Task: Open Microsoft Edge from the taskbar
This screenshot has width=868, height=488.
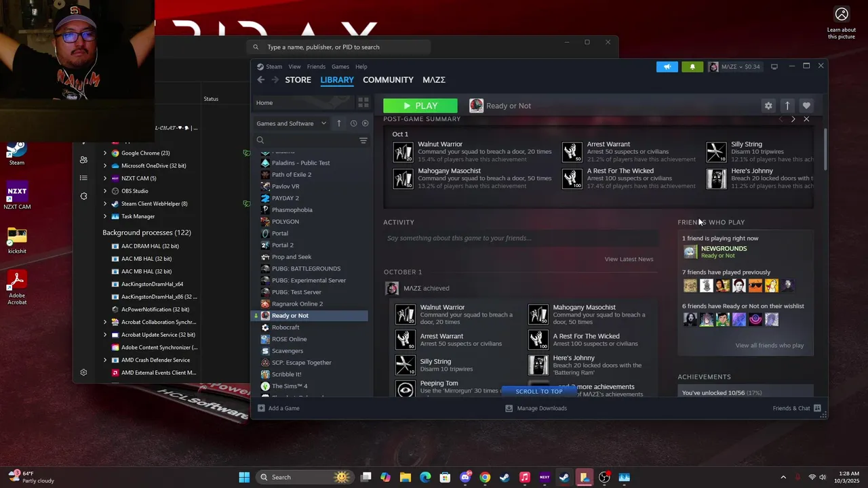Action: [425, 477]
